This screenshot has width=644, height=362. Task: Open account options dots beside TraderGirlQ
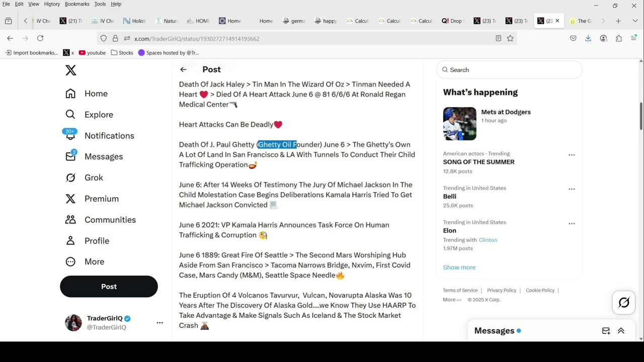159,323
